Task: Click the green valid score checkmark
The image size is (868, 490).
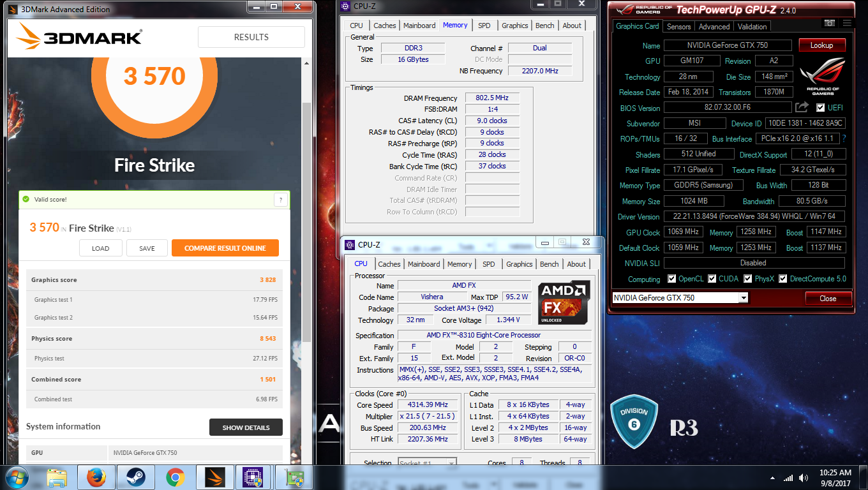Action: pyautogui.click(x=26, y=200)
